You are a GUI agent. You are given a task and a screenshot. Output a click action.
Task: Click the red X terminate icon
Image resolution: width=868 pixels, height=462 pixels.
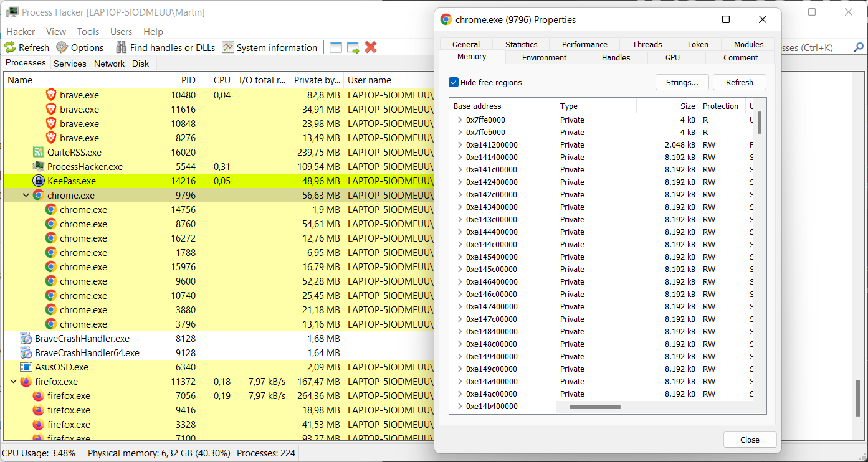371,47
